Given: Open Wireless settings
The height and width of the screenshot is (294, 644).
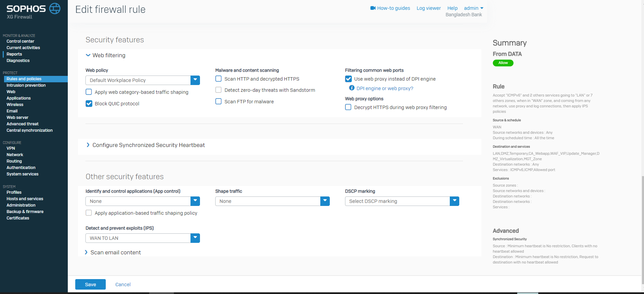Looking at the screenshot, I should pyautogui.click(x=15, y=105).
